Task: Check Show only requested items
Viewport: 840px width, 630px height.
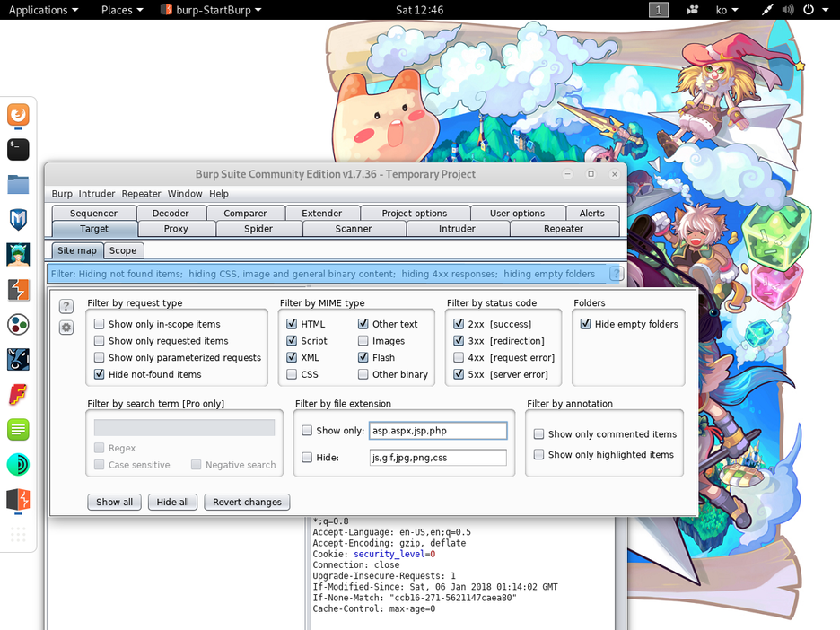Action: [x=99, y=341]
